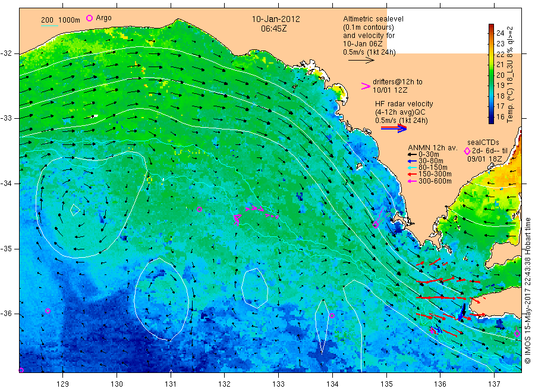Screen dimensions: 535x392
Task: Click the blue 30-80m ANMN legend arrow
Action: (x=413, y=161)
